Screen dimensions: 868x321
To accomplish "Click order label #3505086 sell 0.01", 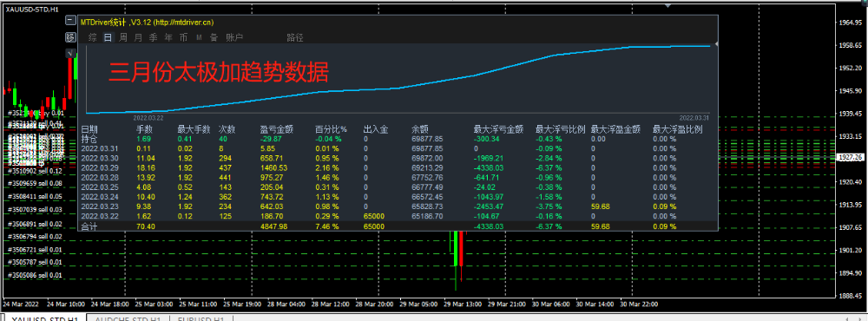I will coord(36,276).
